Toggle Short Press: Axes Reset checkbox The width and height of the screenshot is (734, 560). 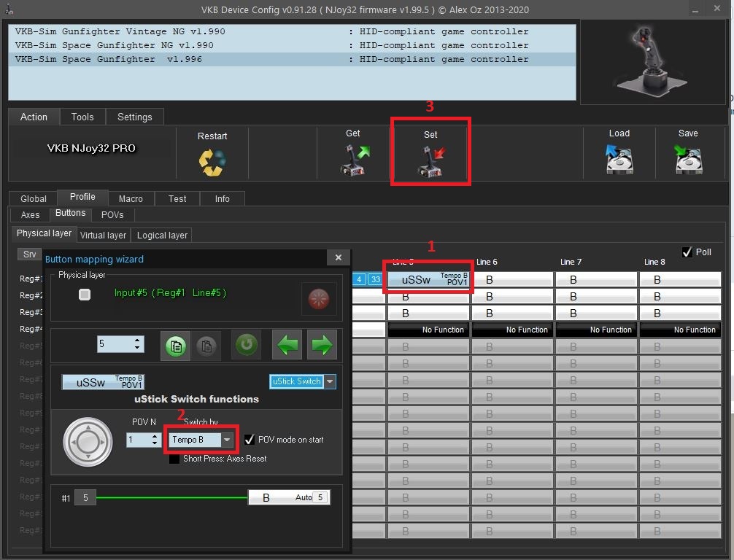(x=174, y=459)
